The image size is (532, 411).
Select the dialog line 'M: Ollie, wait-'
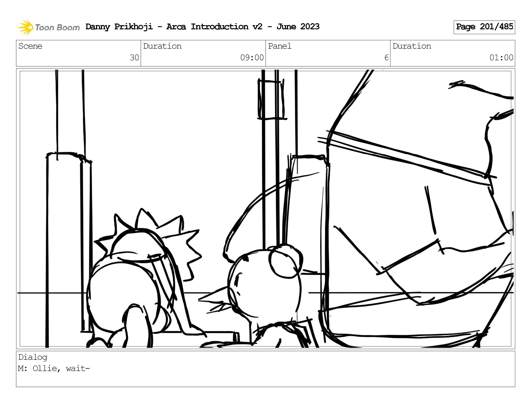[x=54, y=368]
